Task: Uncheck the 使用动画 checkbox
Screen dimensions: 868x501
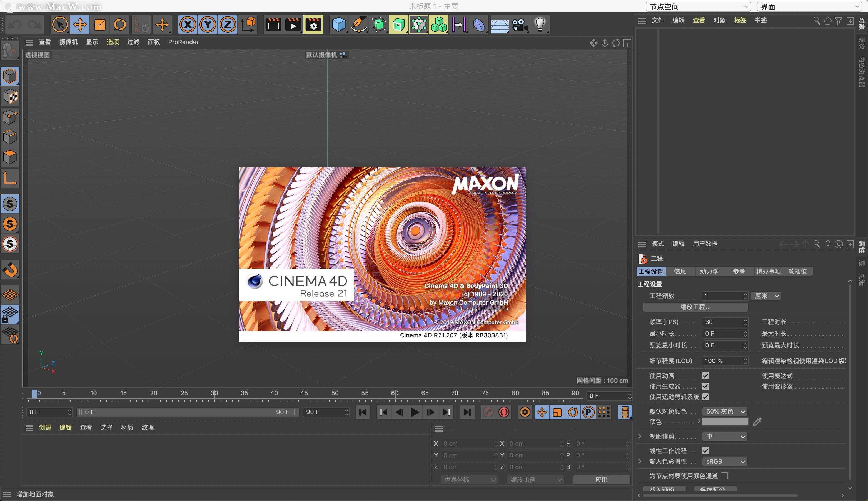Action: (x=705, y=376)
